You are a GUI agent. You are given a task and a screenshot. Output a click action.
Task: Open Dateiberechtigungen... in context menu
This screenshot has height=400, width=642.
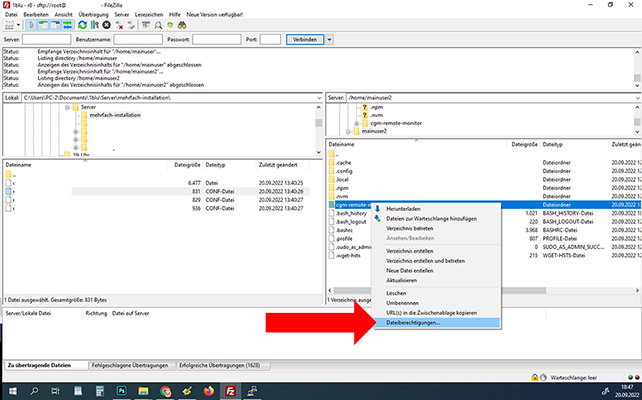pyautogui.click(x=437, y=323)
